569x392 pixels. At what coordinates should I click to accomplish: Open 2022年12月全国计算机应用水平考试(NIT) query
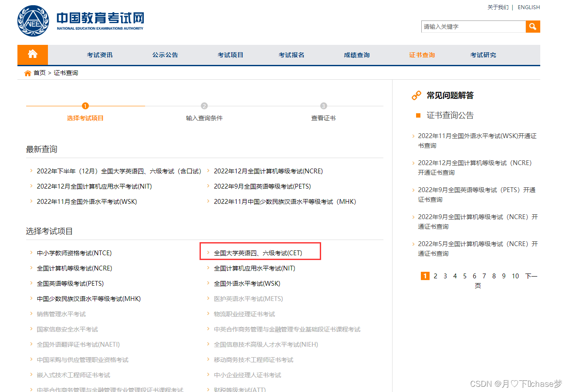pyautogui.click(x=95, y=186)
